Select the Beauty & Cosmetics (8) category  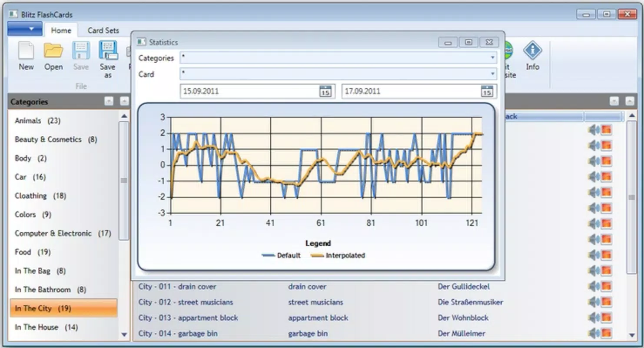pyautogui.click(x=63, y=139)
